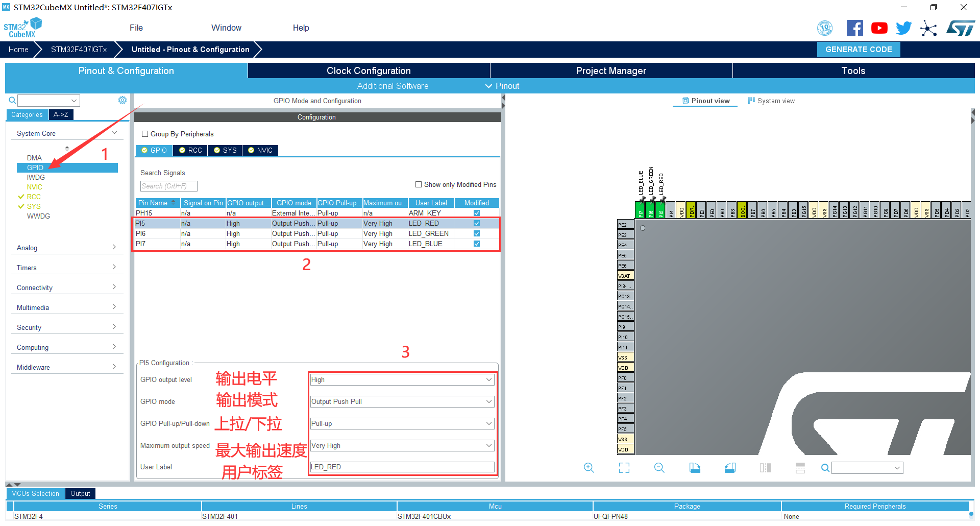The height and width of the screenshot is (526, 980).
Task: Open the Twitter bird icon
Action: (903, 28)
